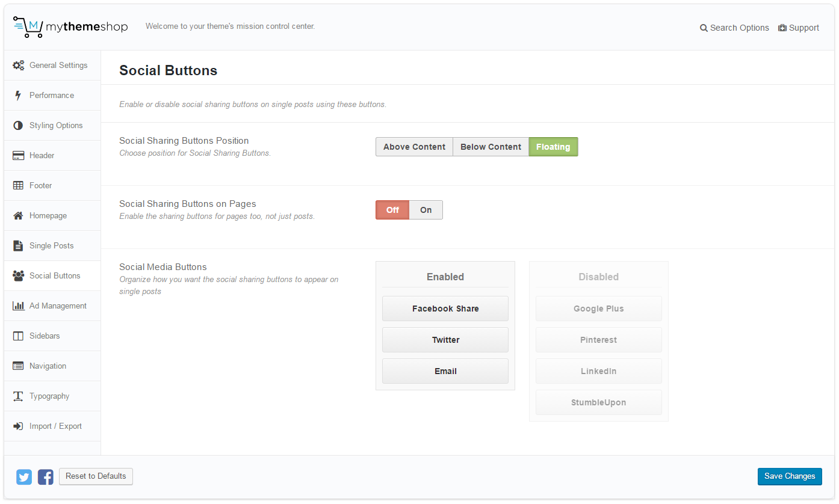839x504 pixels.
Task: Open Search Options in the header
Action: pyautogui.click(x=734, y=28)
